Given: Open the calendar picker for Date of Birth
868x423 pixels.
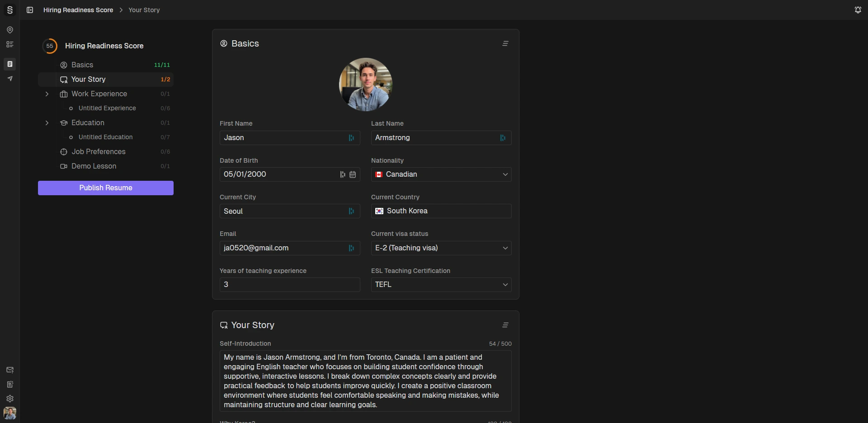Looking at the screenshot, I should (353, 174).
